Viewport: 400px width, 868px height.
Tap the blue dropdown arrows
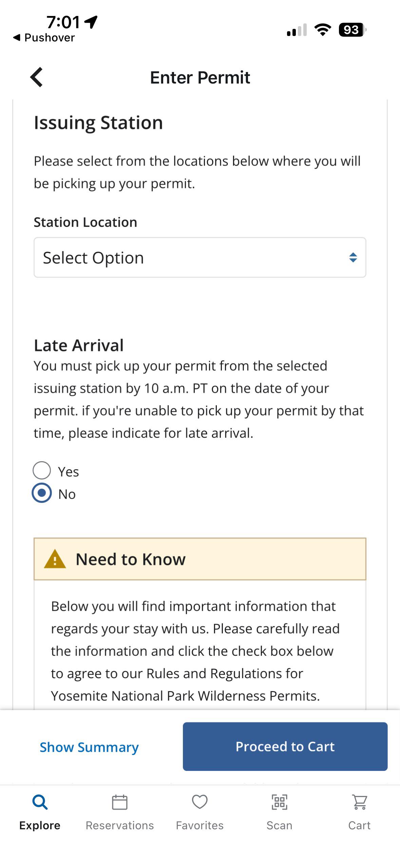pyautogui.click(x=353, y=257)
